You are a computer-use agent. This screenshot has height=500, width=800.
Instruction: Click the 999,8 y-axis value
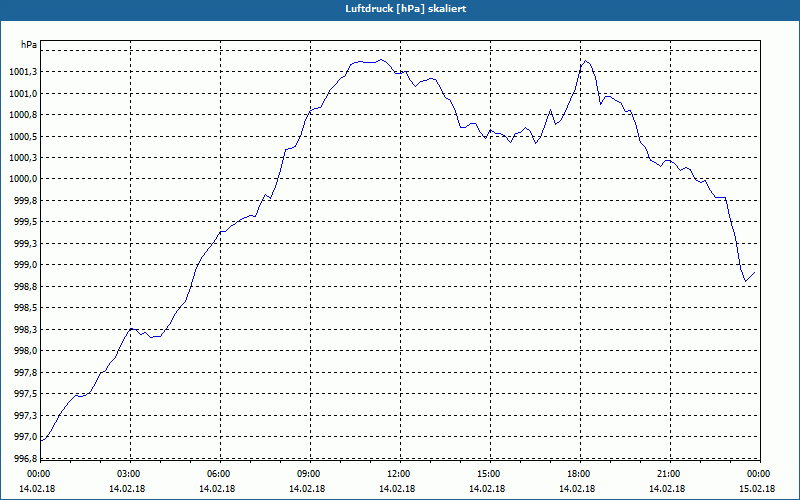tap(25, 201)
